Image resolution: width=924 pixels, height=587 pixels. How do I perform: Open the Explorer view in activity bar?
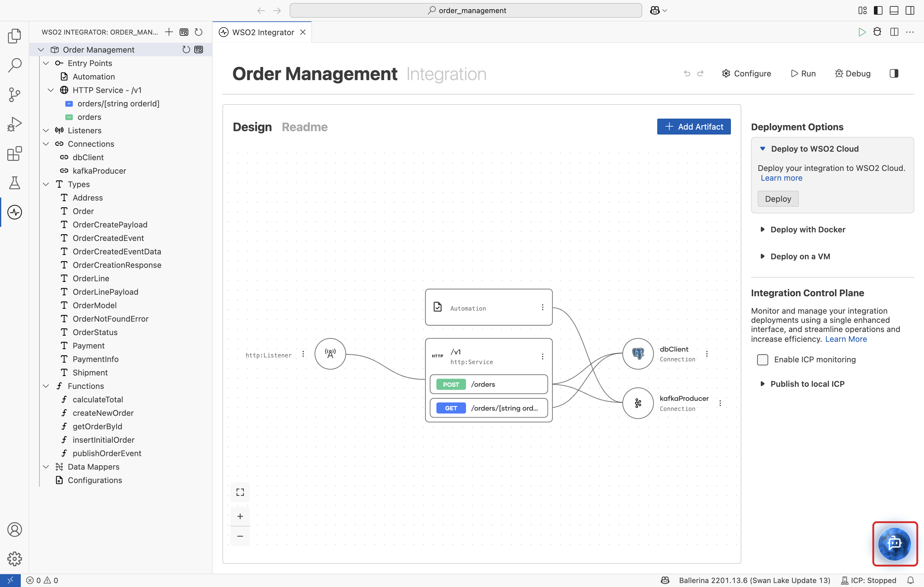[15, 36]
